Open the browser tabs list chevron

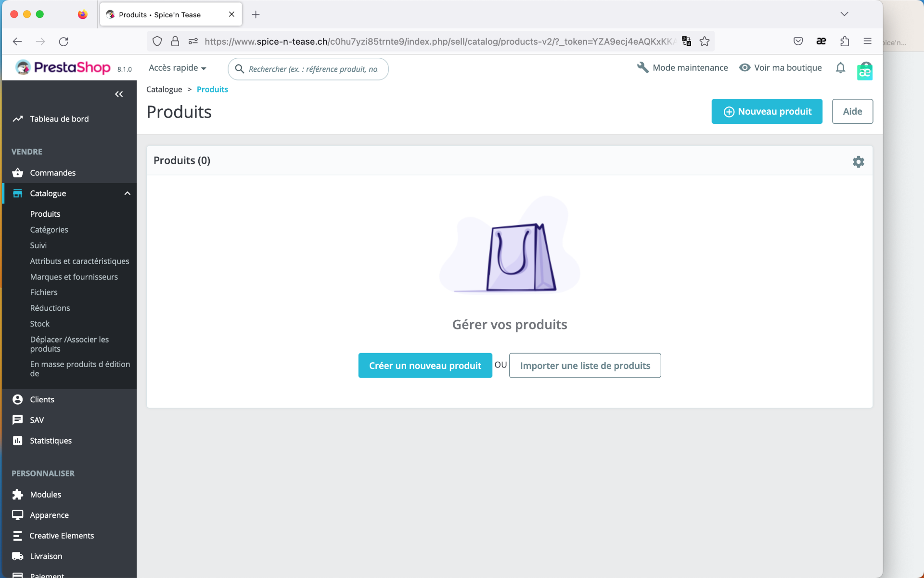click(x=844, y=14)
